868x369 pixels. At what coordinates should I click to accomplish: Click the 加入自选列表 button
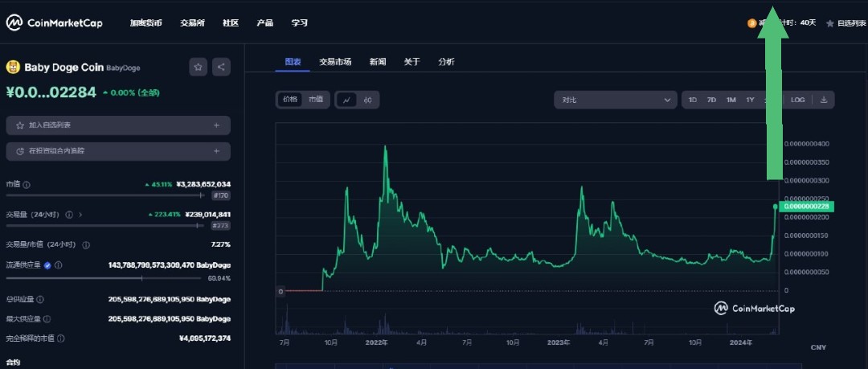(118, 125)
